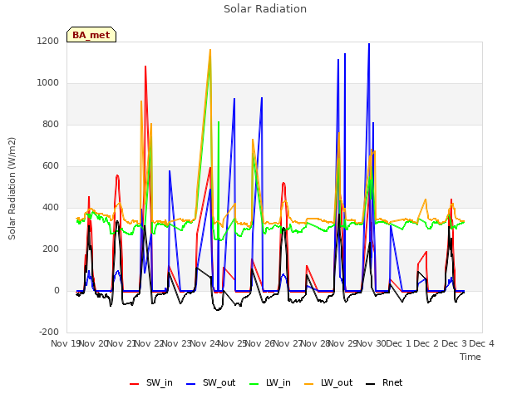Click the 800 y-axis tick label
The width and height of the screenshot is (532, 399).
click(51, 124)
